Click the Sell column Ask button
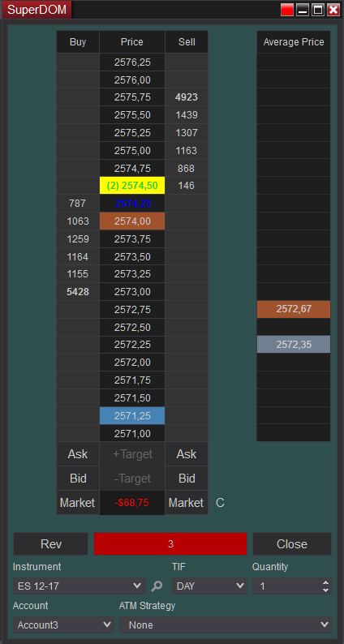The height and width of the screenshot is (644, 344). 187,454
